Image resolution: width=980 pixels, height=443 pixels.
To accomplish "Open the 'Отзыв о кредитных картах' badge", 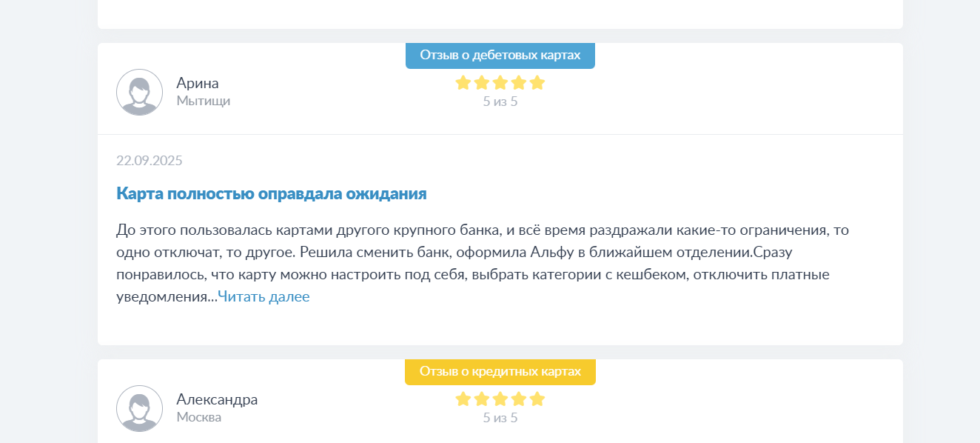I will tap(500, 372).
